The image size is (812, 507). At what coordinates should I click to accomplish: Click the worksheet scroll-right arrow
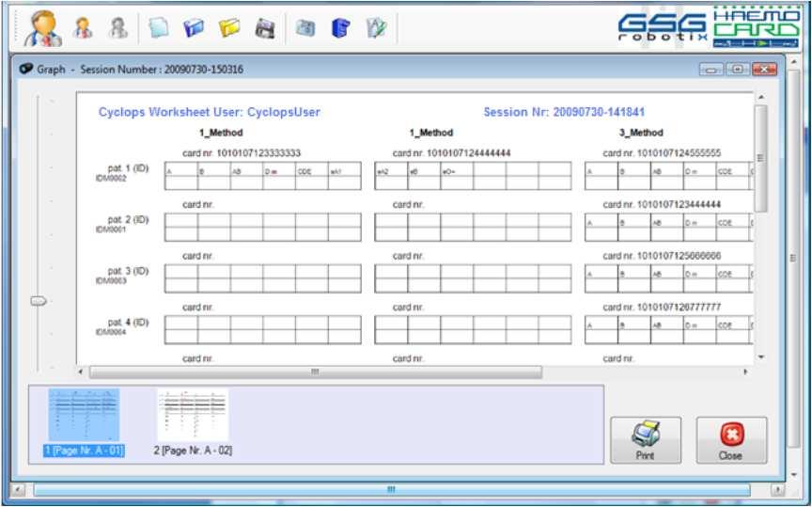coord(745,372)
